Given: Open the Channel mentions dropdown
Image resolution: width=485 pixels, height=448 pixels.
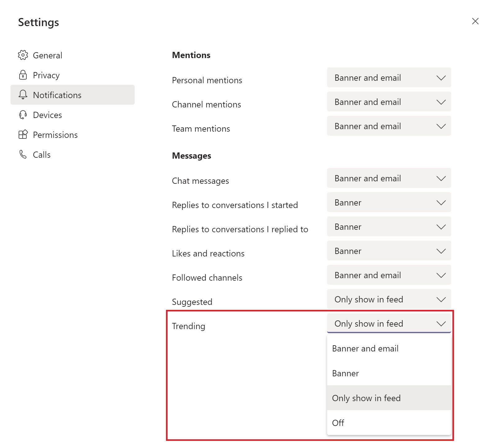Looking at the screenshot, I should point(389,102).
